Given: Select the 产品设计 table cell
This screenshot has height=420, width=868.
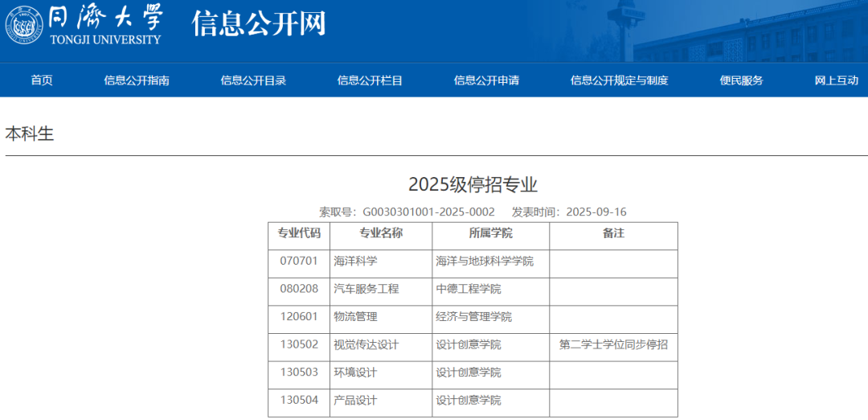Looking at the screenshot, I should click(x=355, y=401).
